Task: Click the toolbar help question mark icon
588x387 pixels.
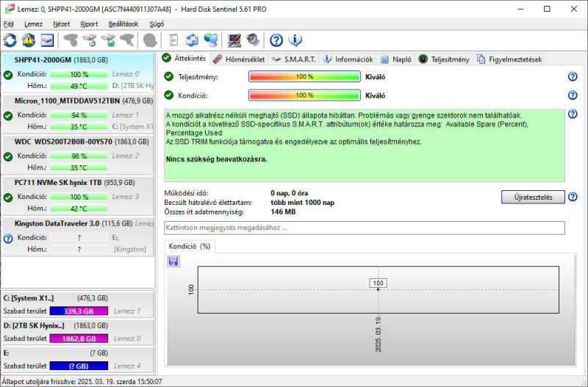Action: point(276,40)
